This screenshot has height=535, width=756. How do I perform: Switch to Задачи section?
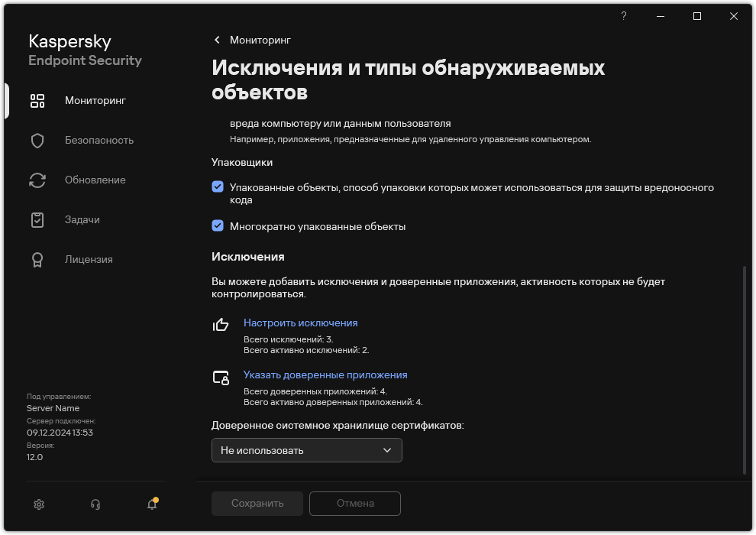coord(82,219)
